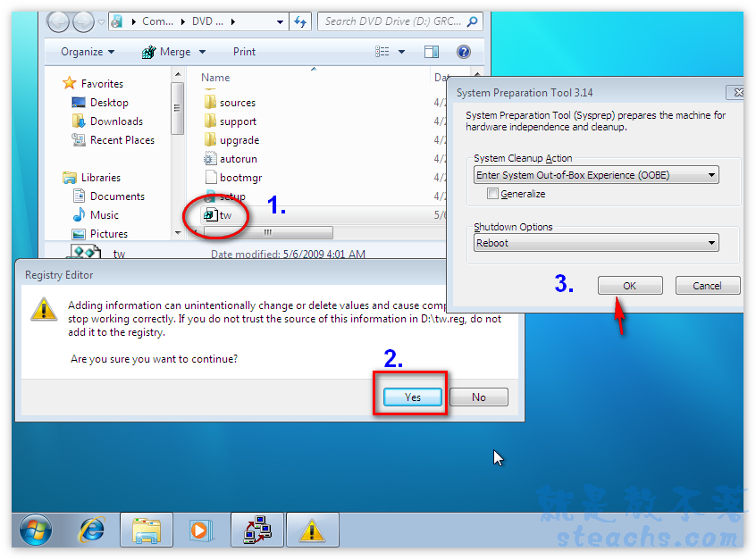Select Music library in navigation pane
The width and height of the screenshot is (756, 560).
pyautogui.click(x=96, y=215)
